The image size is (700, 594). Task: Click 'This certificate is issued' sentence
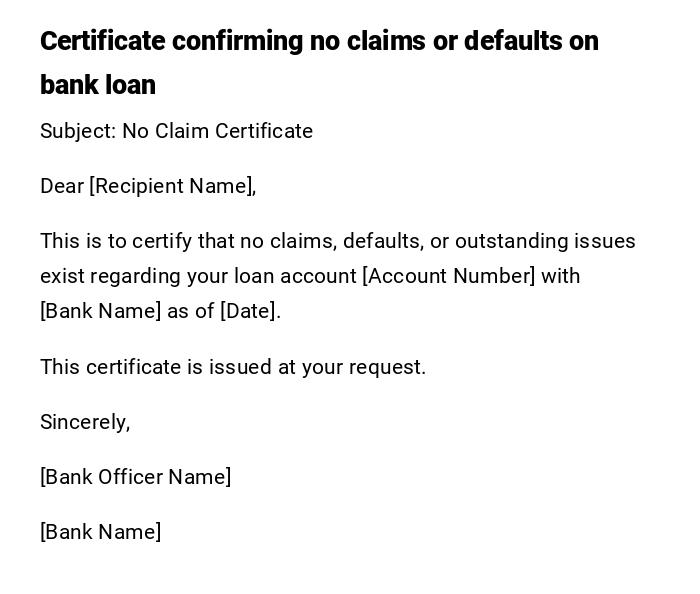232,367
